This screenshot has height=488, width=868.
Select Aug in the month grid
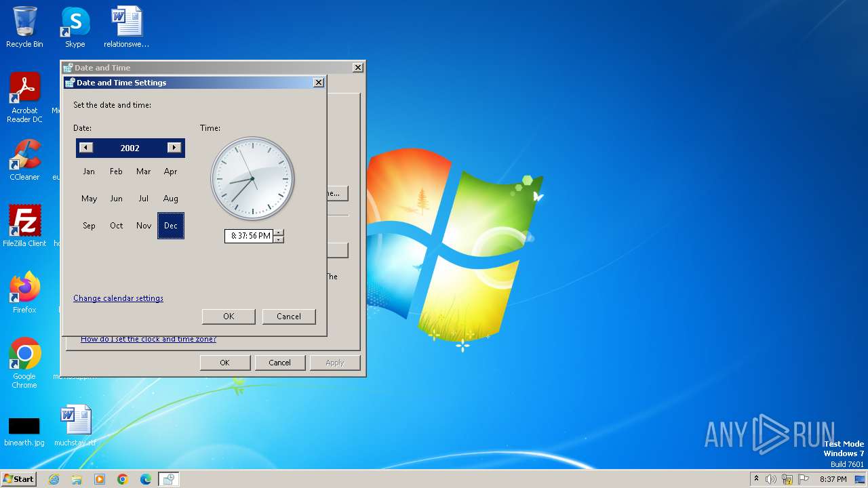(x=170, y=199)
